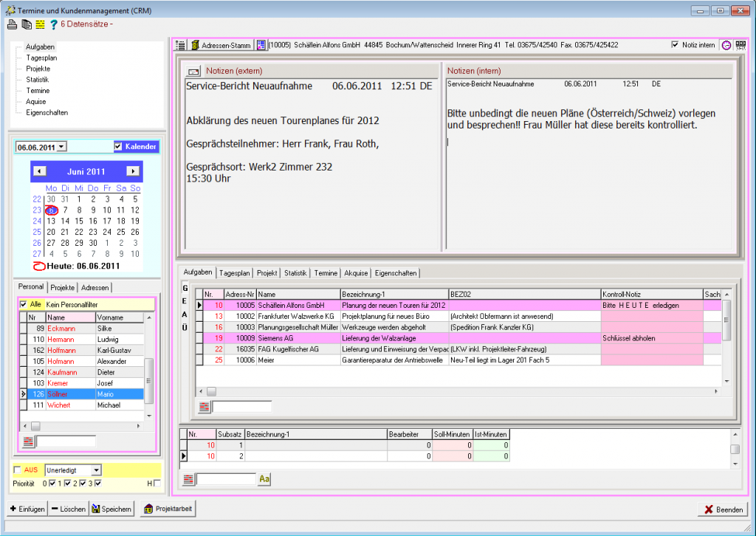Click the list icon left of Adressen-Stamm
Viewport: 756px width, 536px height.
180,45
